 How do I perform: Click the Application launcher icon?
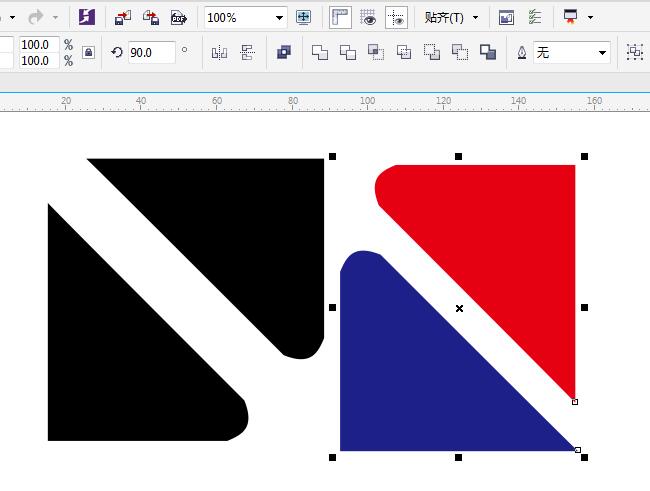[x=571, y=17]
